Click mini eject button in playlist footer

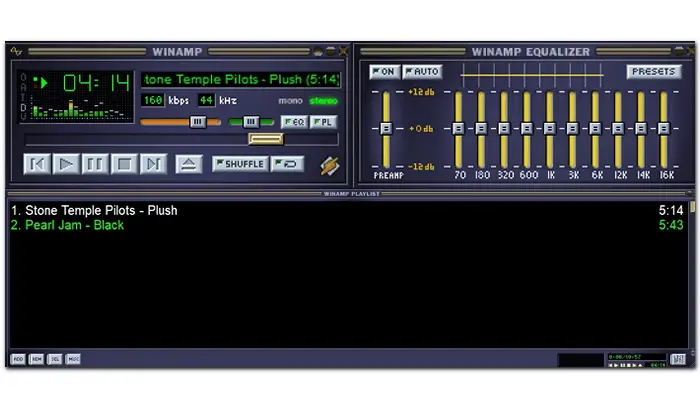coord(640,365)
